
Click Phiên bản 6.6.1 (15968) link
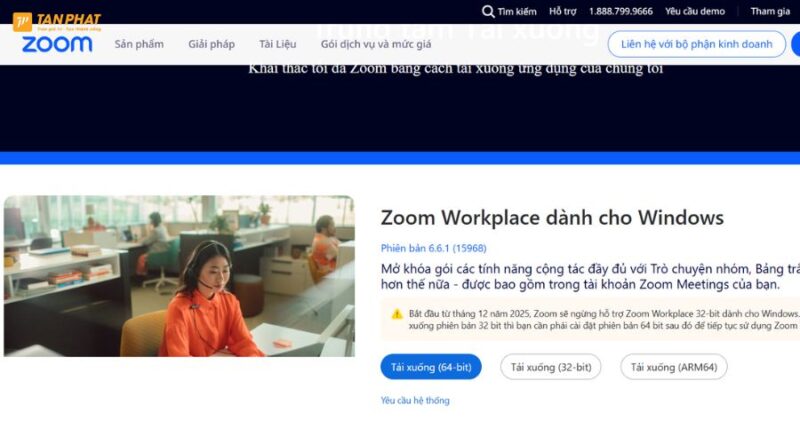(x=434, y=248)
